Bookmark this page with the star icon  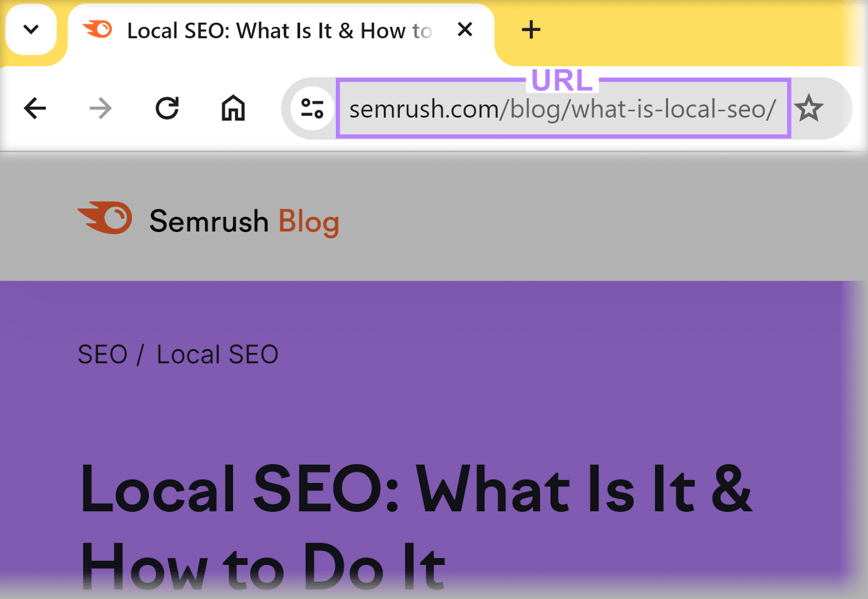809,108
